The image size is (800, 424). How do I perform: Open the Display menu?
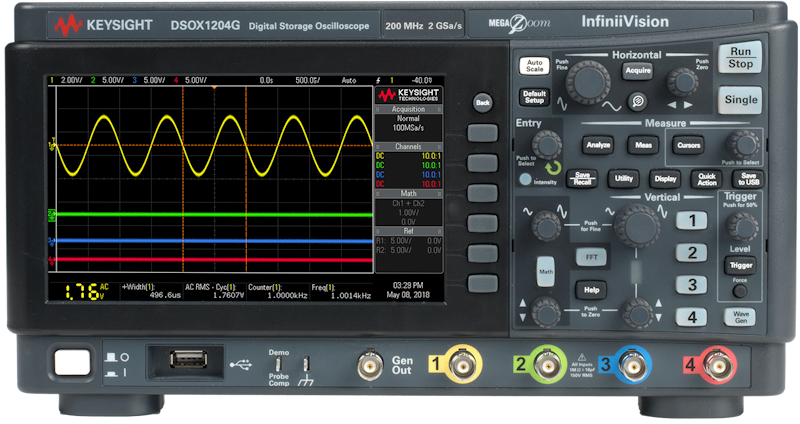click(665, 179)
